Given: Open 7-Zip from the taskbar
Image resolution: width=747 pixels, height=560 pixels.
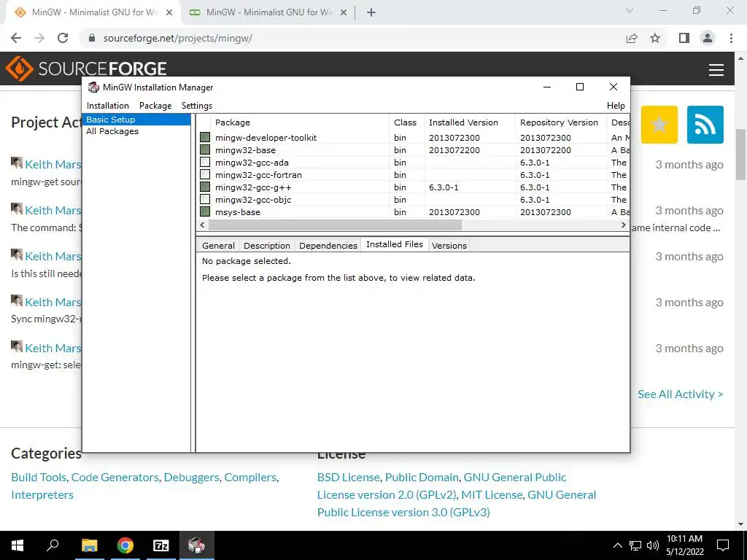Looking at the screenshot, I should tap(161, 545).
